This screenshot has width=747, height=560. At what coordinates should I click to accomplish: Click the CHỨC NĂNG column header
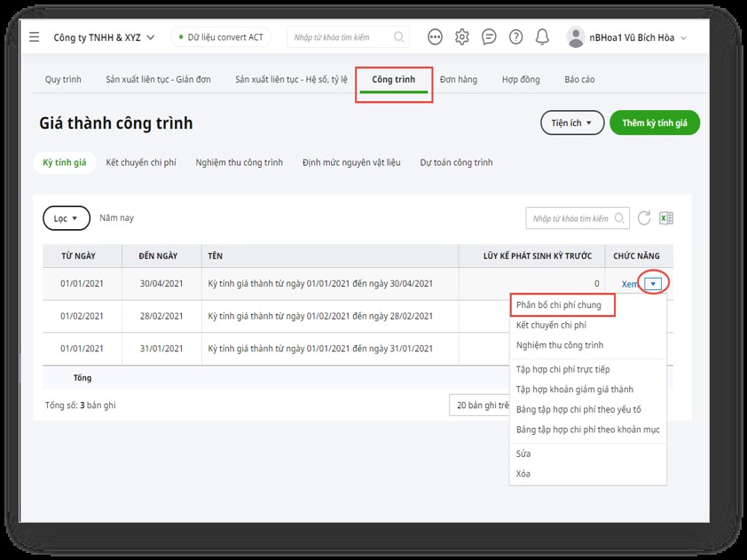point(639,256)
